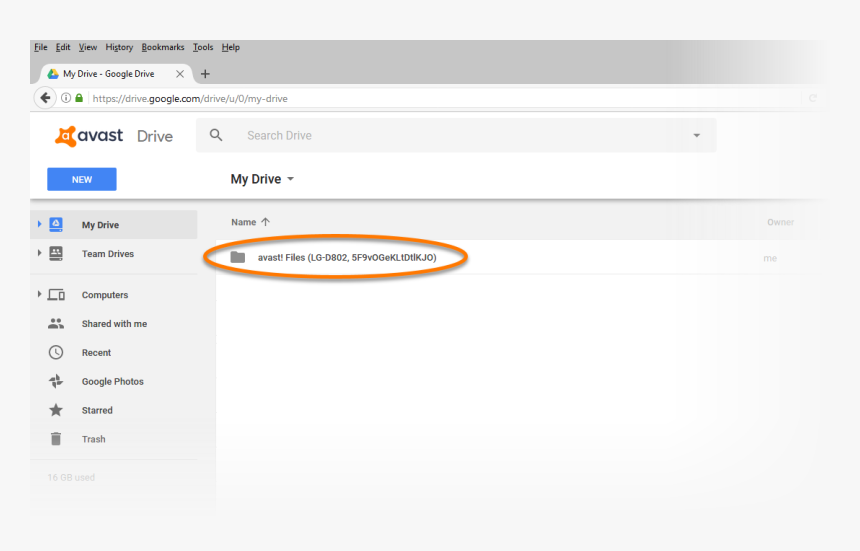Open the Edit menu
860x551 pixels.
[63, 47]
